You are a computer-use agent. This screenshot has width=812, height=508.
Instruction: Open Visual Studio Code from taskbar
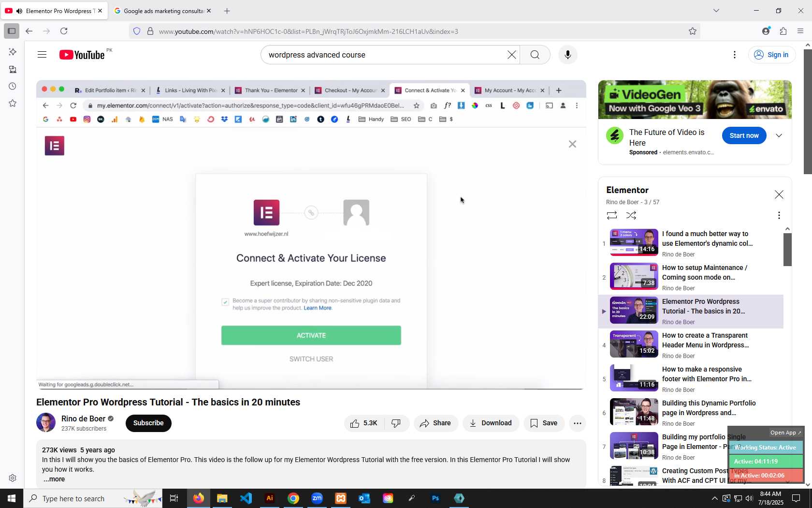point(246,498)
